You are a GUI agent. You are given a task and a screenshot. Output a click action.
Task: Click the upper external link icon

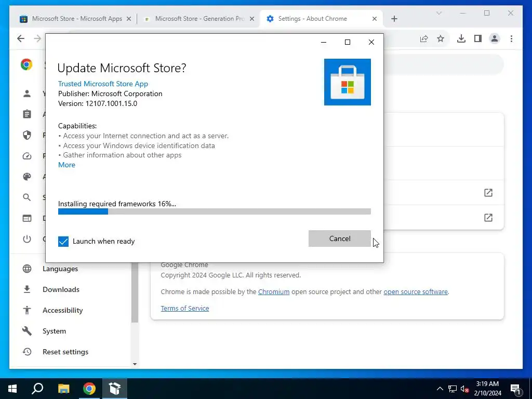click(x=488, y=193)
